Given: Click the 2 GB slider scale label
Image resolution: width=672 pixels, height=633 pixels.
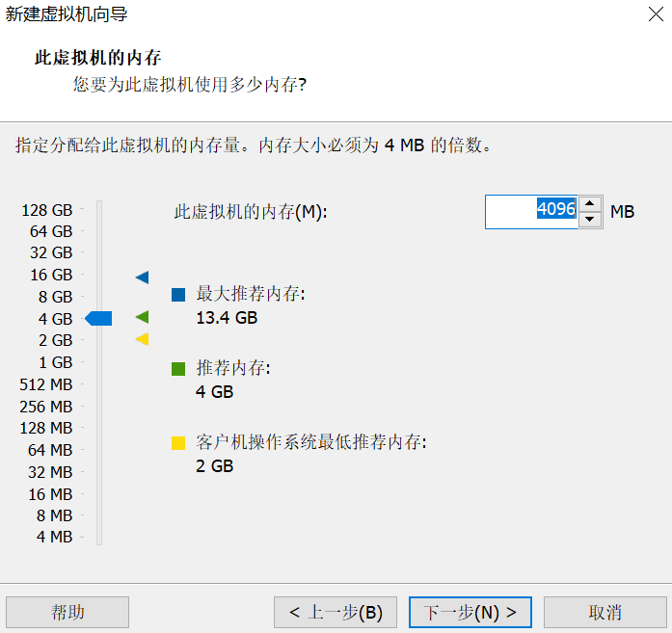Looking at the screenshot, I should pyautogui.click(x=55, y=340).
